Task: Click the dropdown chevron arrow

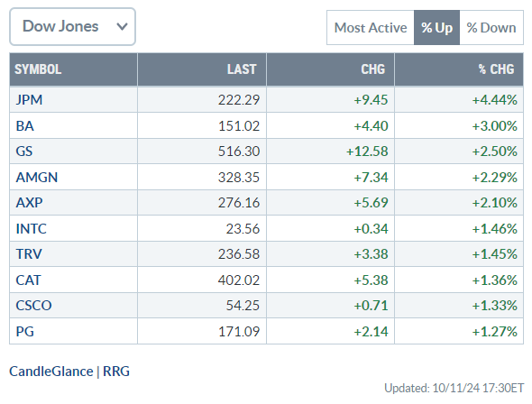Action: click(x=122, y=27)
